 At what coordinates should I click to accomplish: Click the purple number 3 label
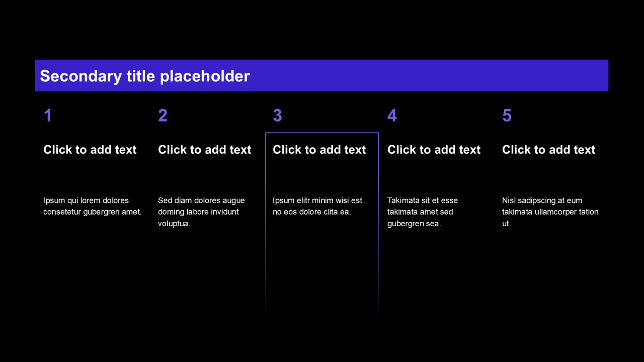pyautogui.click(x=277, y=116)
